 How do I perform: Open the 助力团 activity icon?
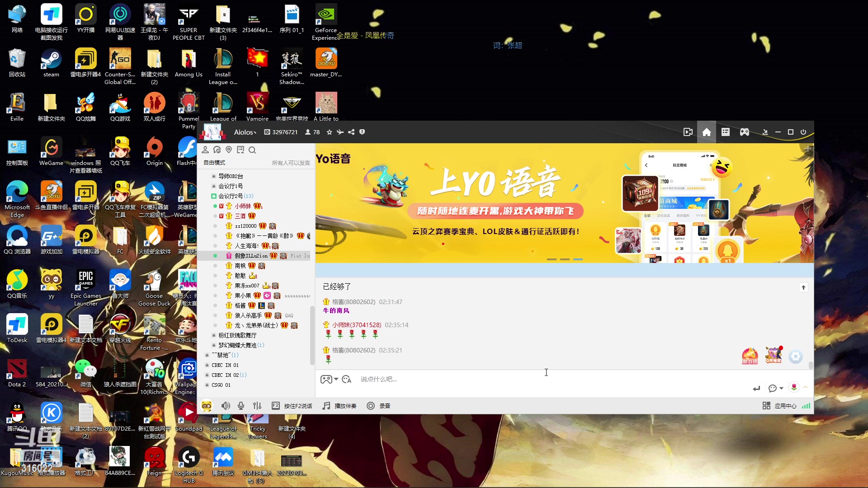(x=750, y=356)
